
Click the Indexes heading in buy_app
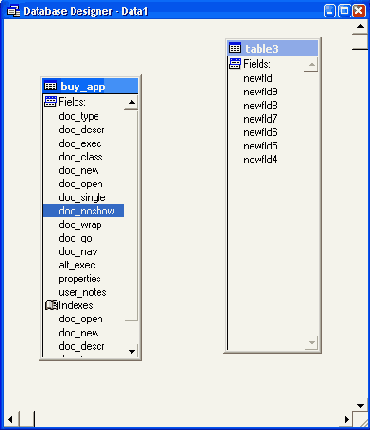76,305
